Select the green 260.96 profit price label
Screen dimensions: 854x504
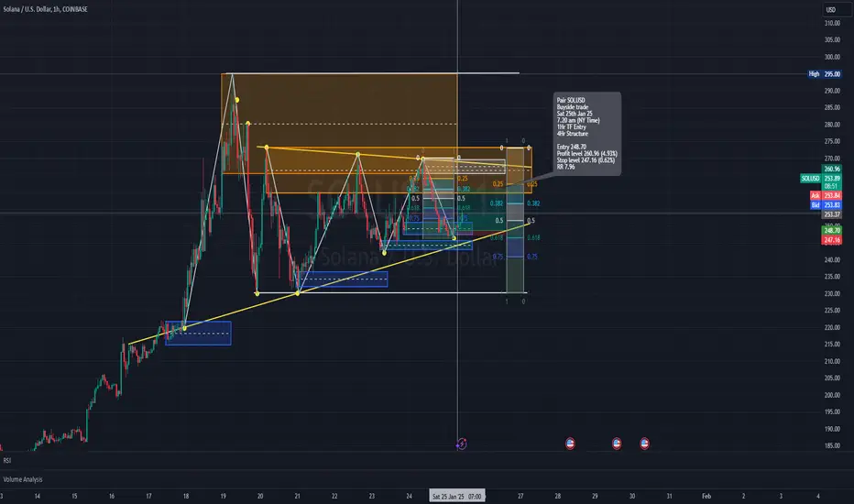pyautogui.click(x=832, y=170)
